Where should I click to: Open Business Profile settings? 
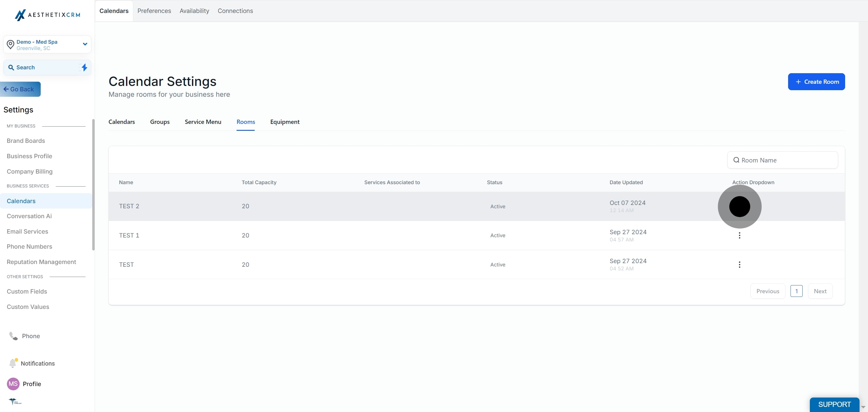click(29, 156)
